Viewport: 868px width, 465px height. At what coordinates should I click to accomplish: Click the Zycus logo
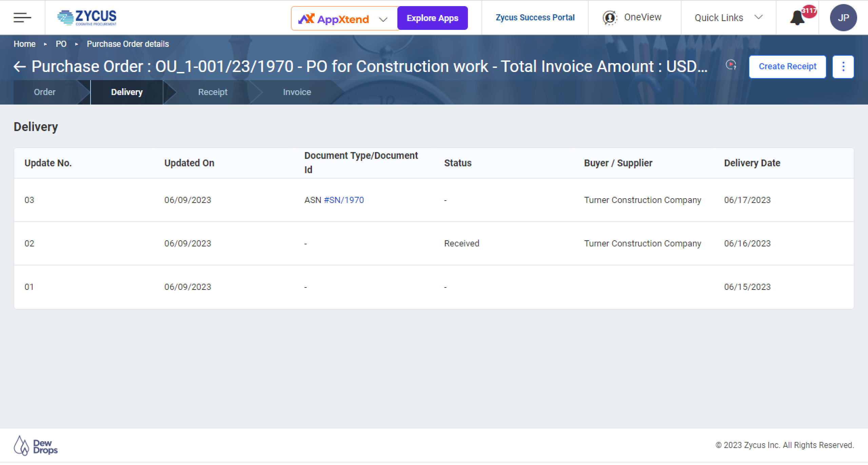pos(87,18)
